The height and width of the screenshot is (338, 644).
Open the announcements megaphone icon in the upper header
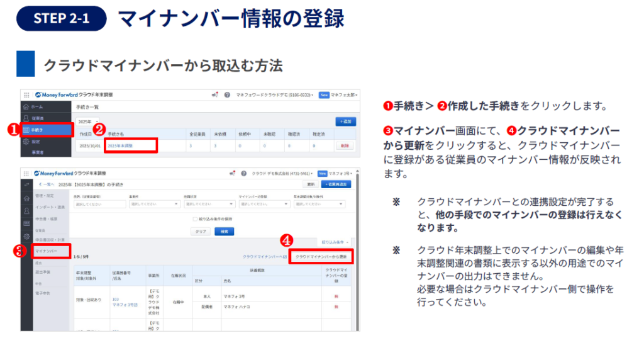[x=216, y=94]
